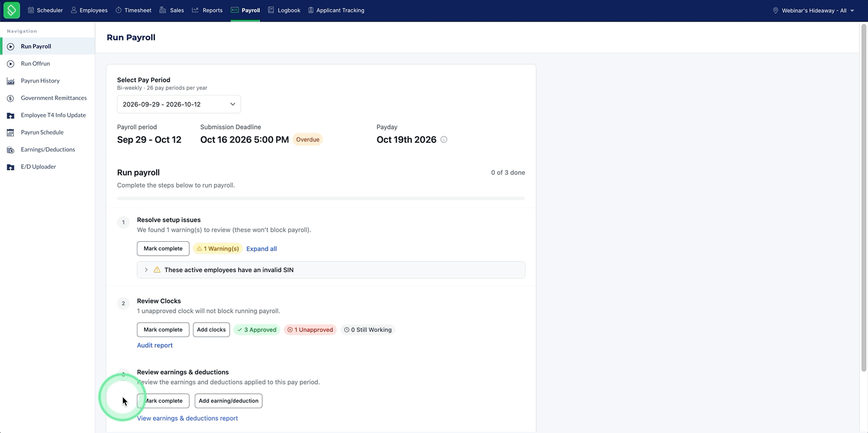Click the 0 Still Working badge
The width and height of the screenshot is (868, 433).
tap(368, 330)
